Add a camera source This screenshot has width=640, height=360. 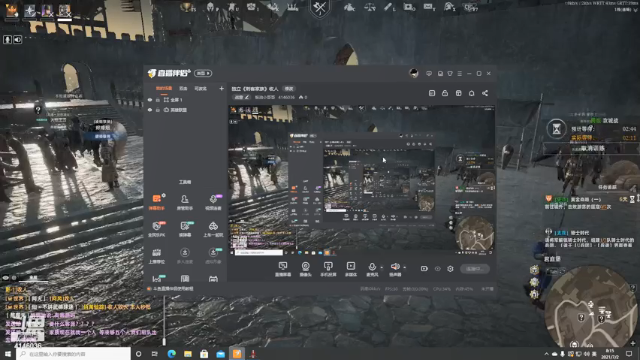(305, 269)
